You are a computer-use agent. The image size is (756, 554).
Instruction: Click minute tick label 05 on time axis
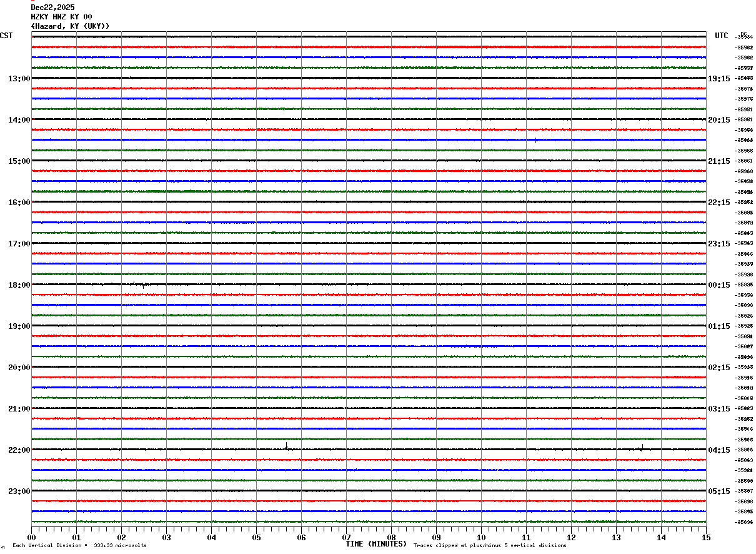point(256,537)
